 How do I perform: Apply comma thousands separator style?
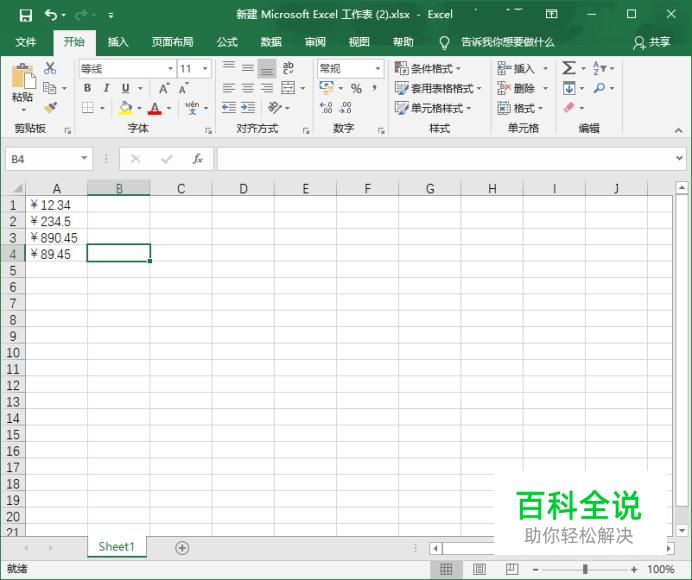[x=374, y=88]
